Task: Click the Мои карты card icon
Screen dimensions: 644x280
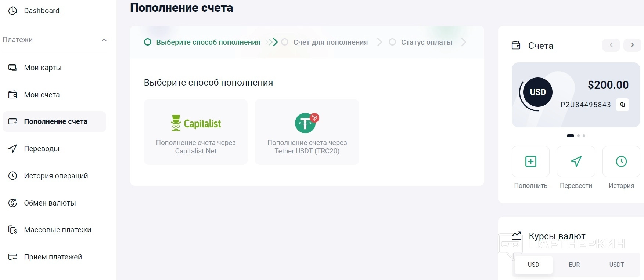Action: coord(13,68)
